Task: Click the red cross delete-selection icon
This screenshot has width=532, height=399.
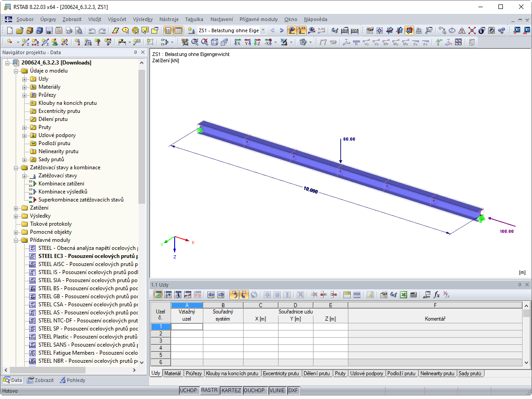Action: point(472,30)
